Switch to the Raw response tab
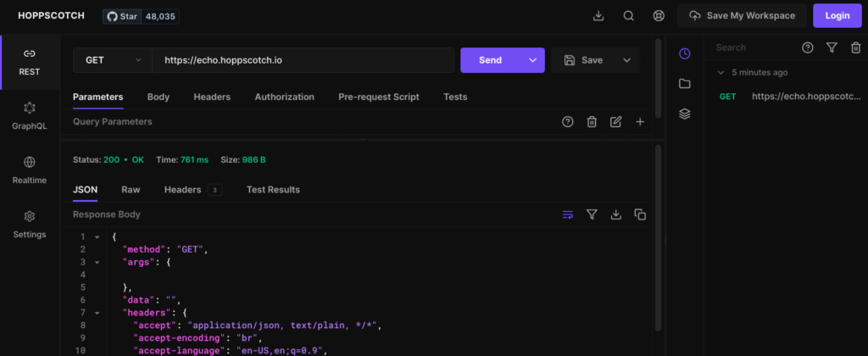 click(131, 189)
